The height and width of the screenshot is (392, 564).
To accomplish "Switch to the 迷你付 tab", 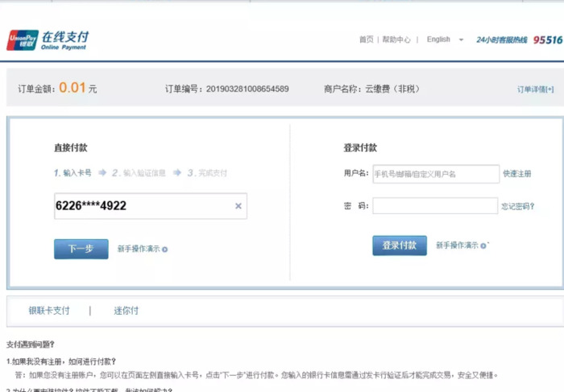I will coord(126,311).
